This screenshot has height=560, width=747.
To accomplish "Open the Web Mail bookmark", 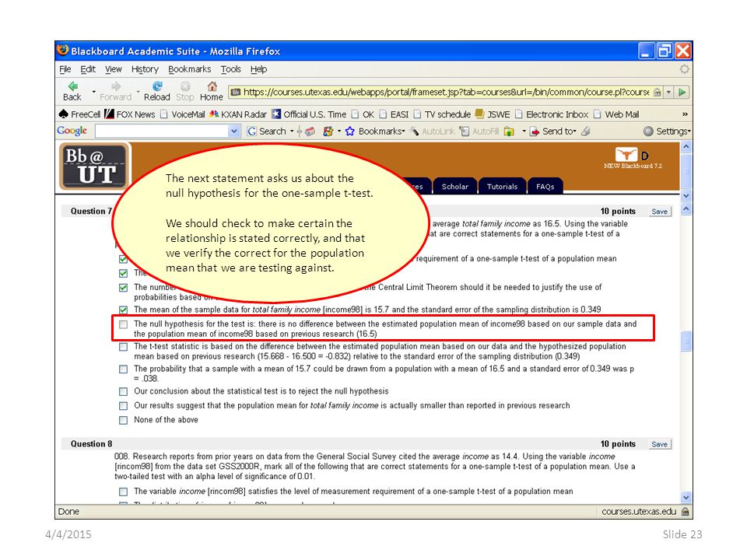I will pos(616,114).
